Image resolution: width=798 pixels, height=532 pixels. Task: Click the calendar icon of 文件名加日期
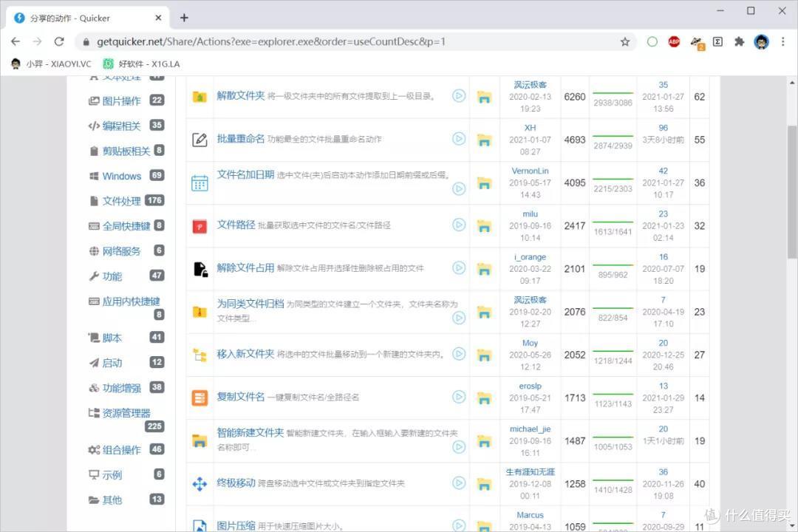pos(199,183)
